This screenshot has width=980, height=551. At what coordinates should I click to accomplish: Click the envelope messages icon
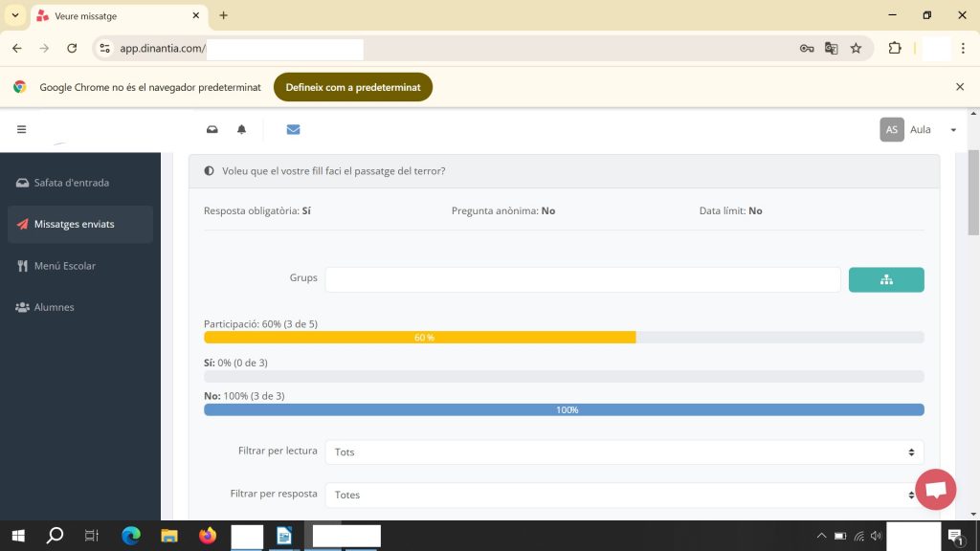293,130
